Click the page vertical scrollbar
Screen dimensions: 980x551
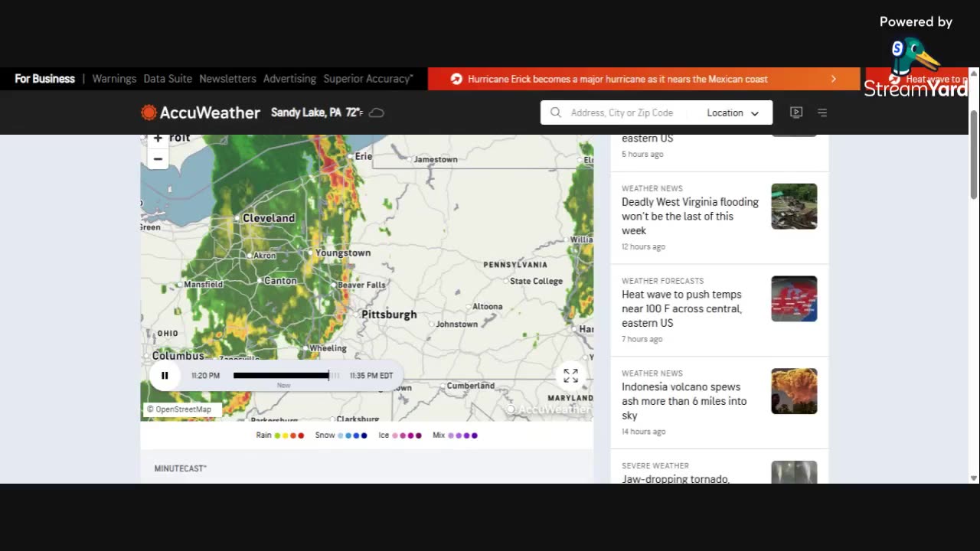click(x=974, y=153)
